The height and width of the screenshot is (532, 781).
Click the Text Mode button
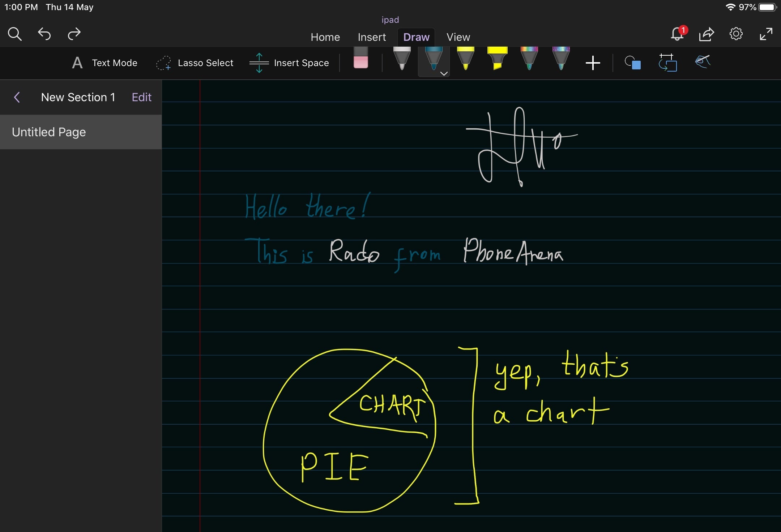[x=103, y=63]
